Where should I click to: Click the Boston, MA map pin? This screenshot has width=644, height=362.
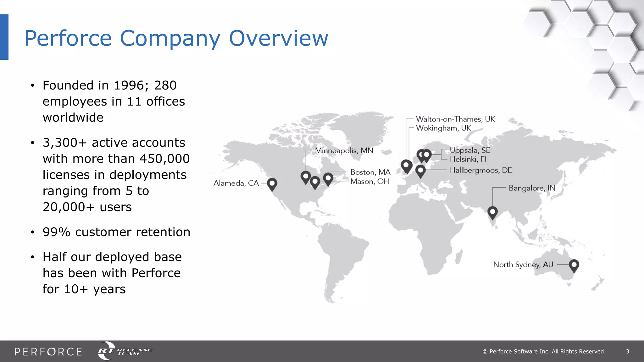328,178
